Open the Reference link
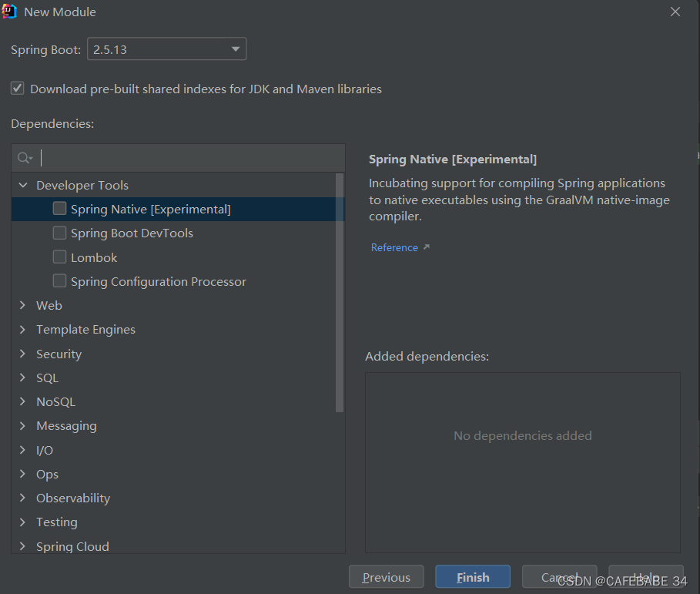 coord(394,247)
